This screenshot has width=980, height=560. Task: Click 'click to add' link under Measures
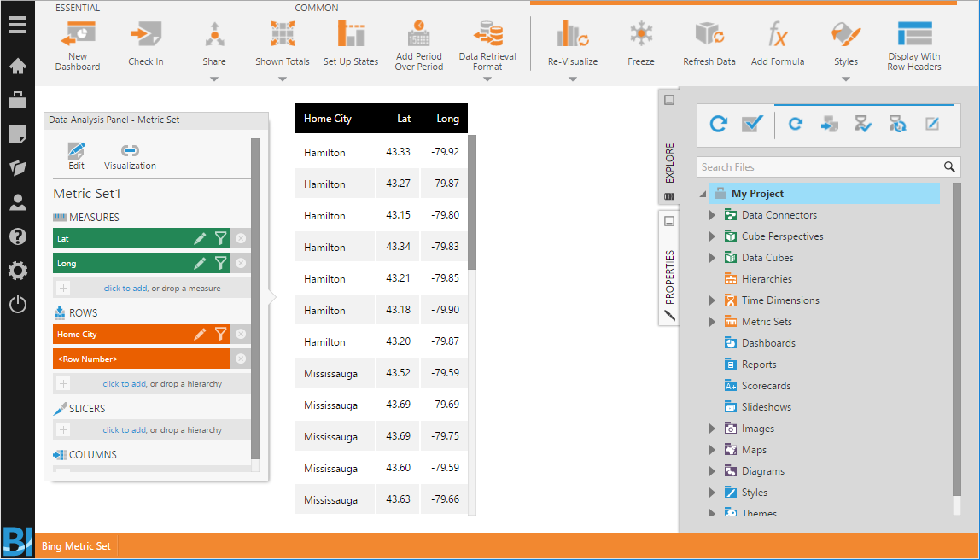(125, 289)
